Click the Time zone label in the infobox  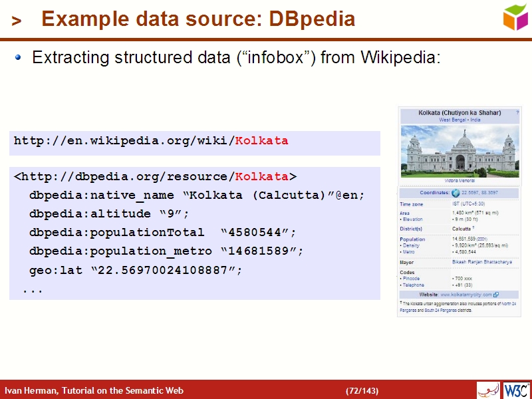pos(411,204)
